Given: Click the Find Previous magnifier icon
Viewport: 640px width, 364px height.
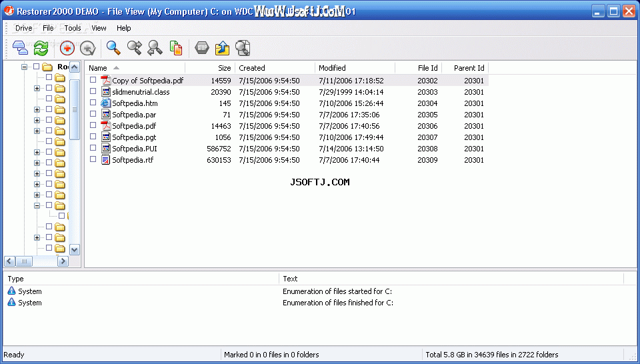Looking at the screenshot, I should [x=155, y=48].
